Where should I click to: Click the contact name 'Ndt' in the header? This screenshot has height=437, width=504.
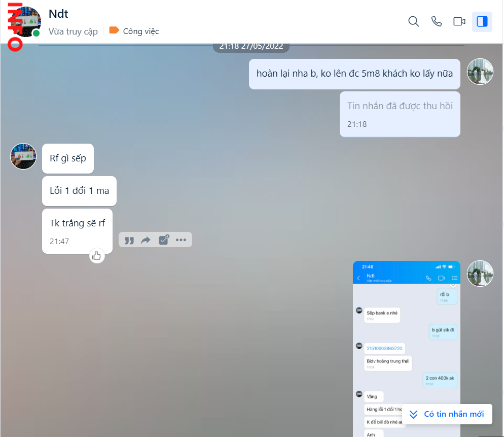[x=58, y=14]
